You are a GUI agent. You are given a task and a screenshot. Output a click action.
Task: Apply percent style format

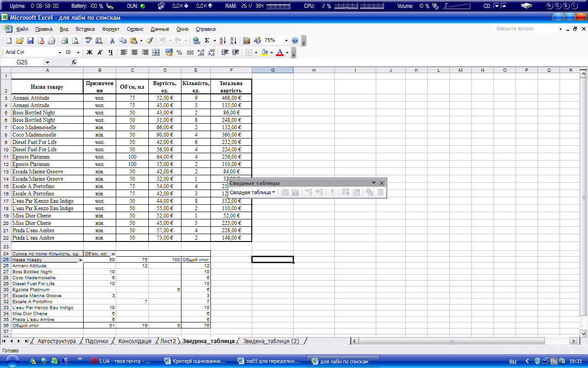(180, 52)
